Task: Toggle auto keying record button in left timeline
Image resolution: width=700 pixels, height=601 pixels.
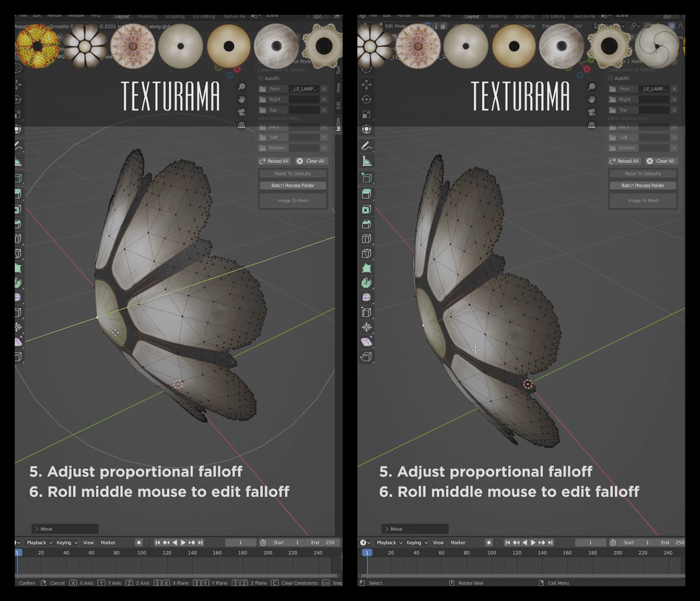Action: pos(139,542)
